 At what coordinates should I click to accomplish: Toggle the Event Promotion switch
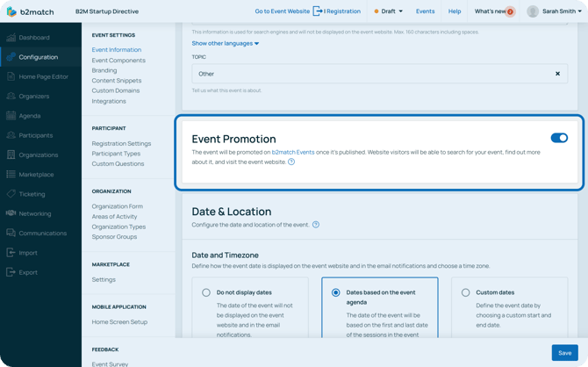pos(559,138)
